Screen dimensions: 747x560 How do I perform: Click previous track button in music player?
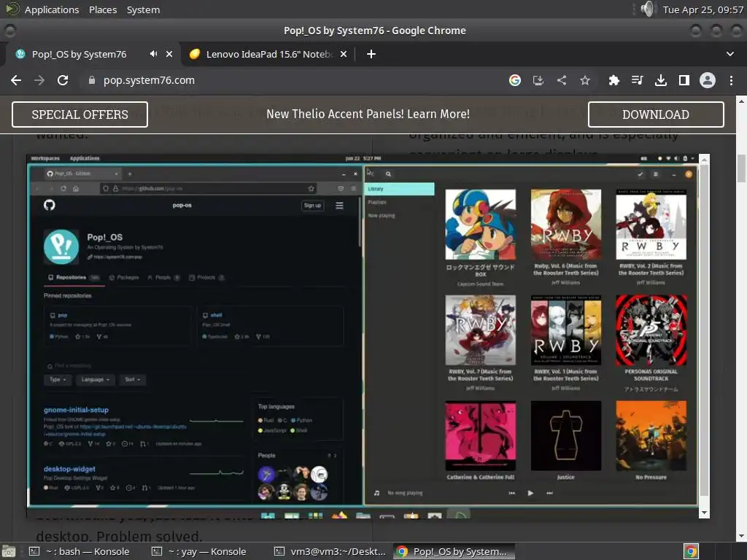tap(511, 493)
